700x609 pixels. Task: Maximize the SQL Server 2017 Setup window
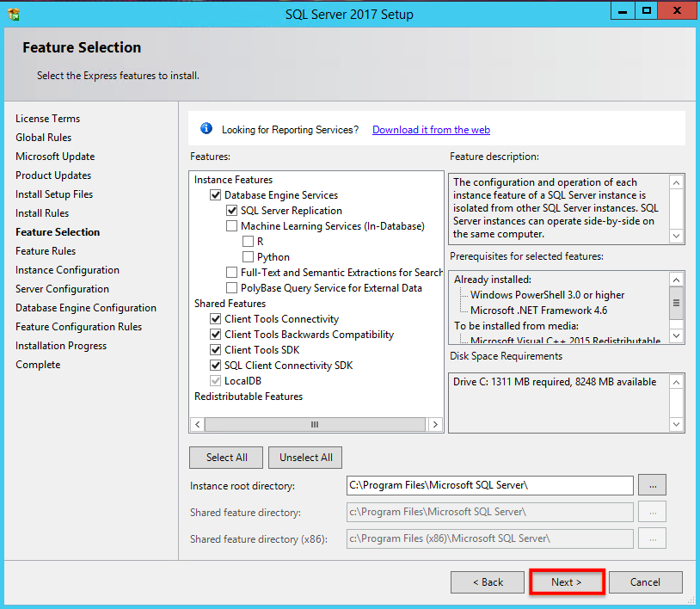point(646,10)
